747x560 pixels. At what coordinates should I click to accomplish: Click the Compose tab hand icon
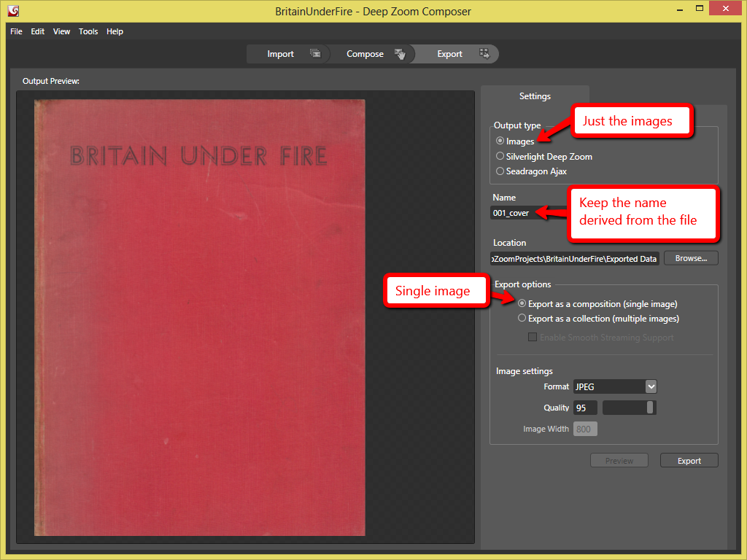click(x=400, y=54)
